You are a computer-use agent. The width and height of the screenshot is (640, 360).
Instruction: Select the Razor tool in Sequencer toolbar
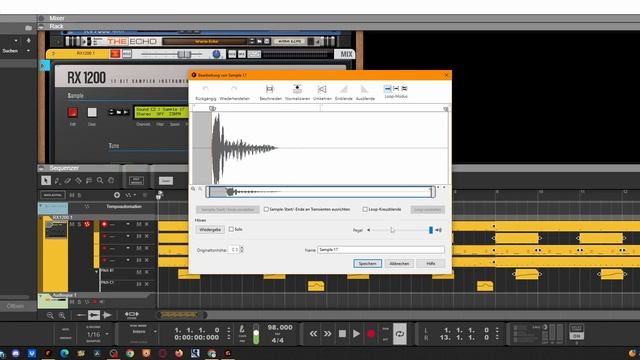[x=78, y=180]
